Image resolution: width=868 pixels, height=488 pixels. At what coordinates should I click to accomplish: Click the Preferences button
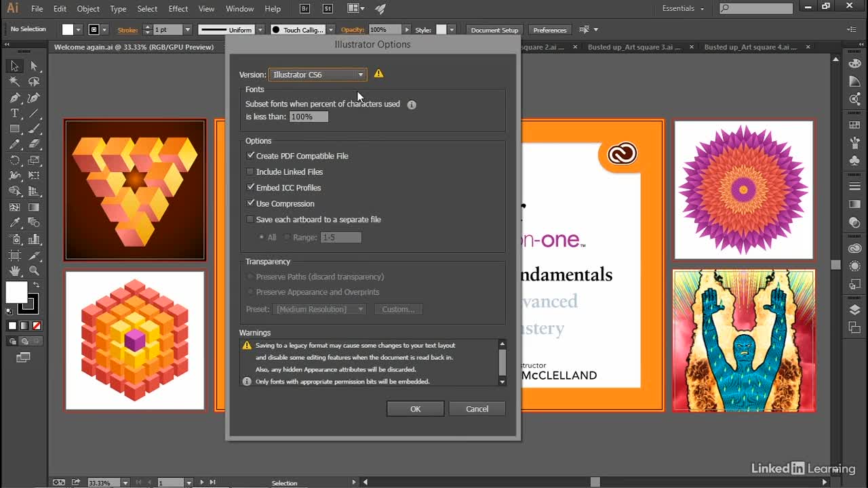coord(550,30)
